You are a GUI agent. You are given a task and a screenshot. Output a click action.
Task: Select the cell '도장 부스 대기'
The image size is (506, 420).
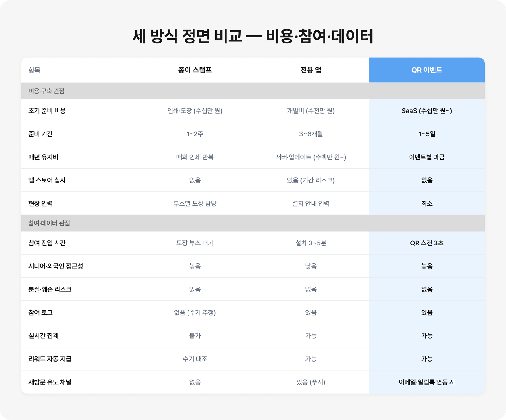195,243
